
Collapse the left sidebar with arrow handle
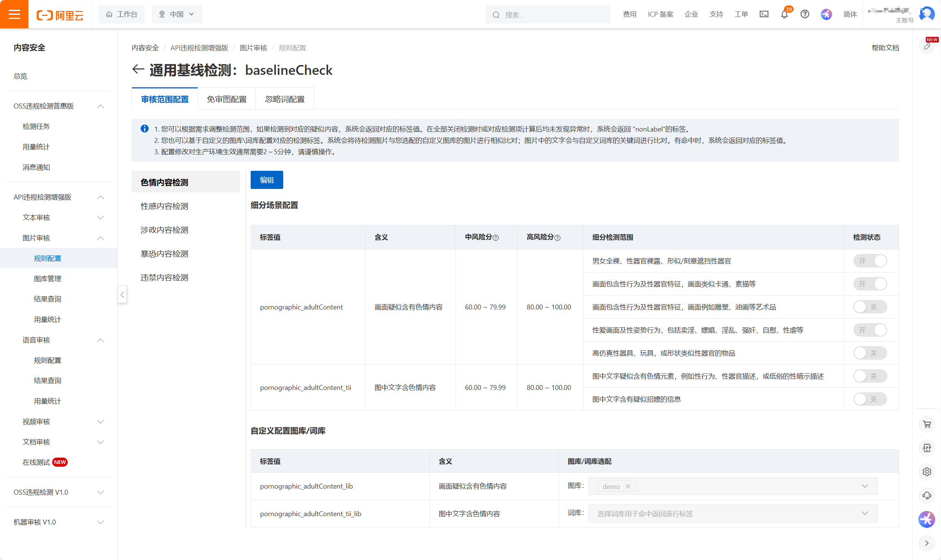coord(122,295)
